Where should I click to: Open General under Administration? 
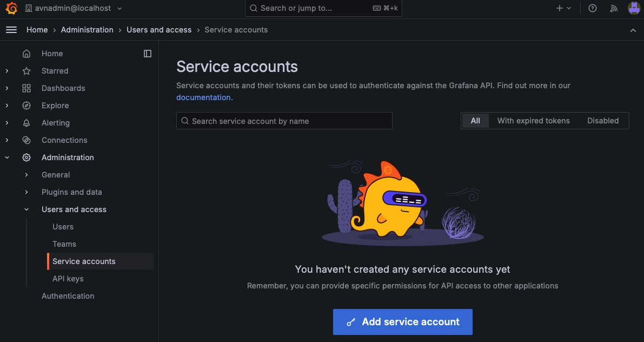click(56, 175)
